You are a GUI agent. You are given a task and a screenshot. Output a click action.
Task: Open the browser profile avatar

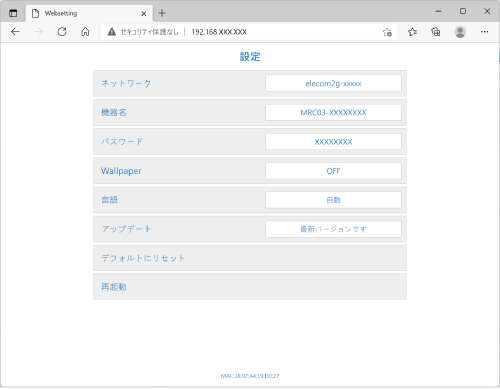(460, 32)
